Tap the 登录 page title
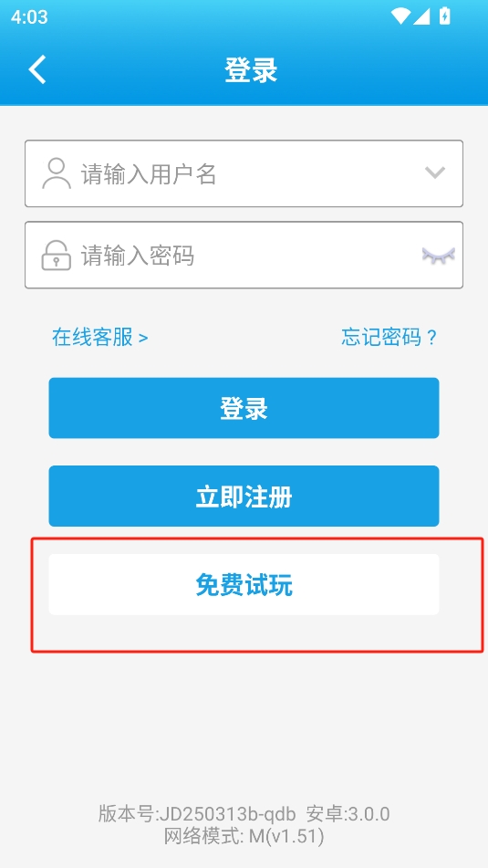 point(251,70)
